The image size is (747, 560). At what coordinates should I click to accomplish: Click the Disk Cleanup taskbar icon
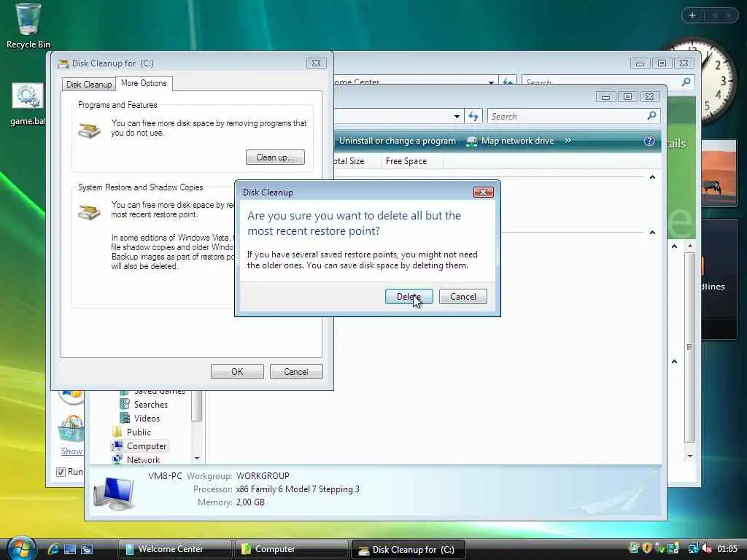[x=363, y=551]
